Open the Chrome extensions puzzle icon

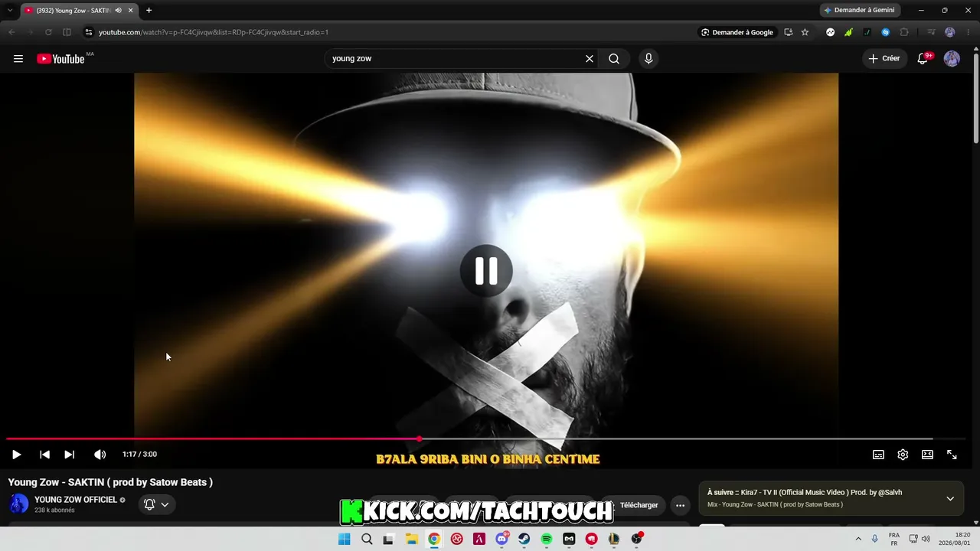pos(904,32)
